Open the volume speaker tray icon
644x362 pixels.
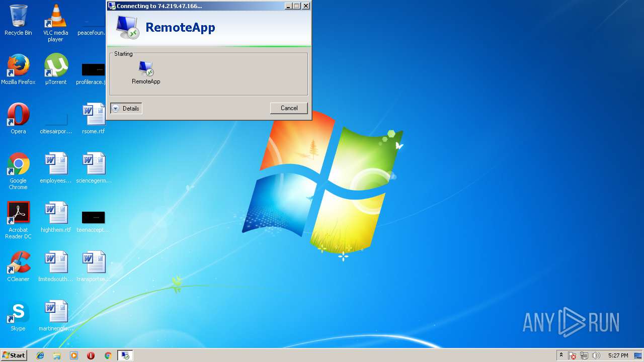[596, 356]
